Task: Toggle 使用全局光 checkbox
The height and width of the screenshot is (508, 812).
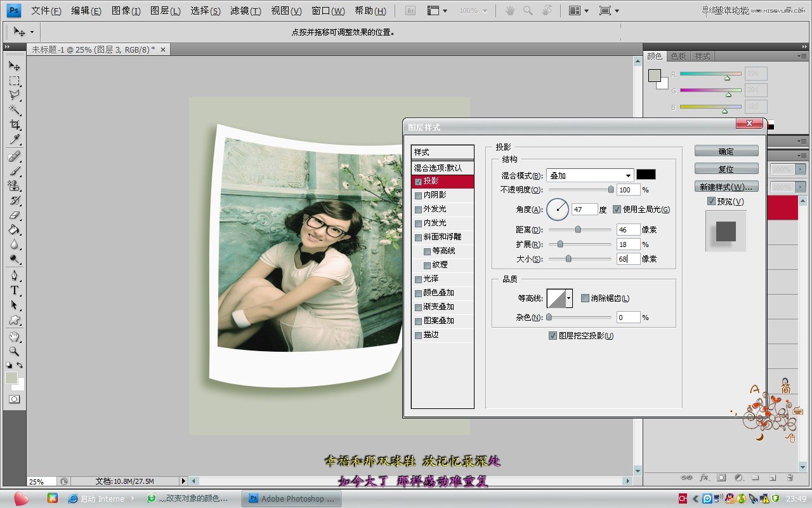Action: [x=617, y=209]
